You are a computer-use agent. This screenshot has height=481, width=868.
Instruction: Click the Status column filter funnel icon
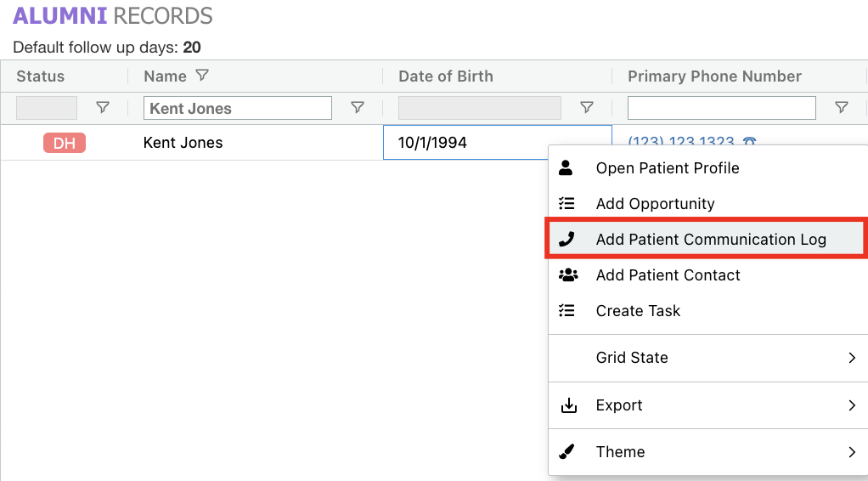point(103,108)
